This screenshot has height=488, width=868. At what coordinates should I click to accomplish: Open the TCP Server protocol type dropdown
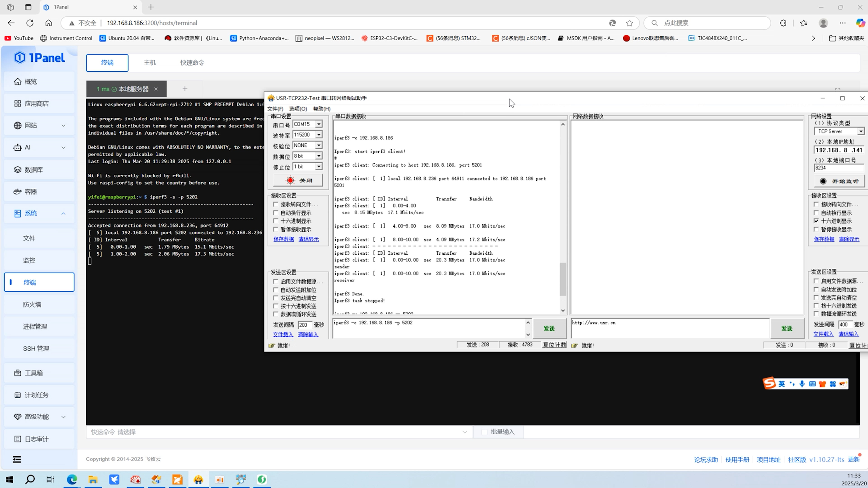861,131
